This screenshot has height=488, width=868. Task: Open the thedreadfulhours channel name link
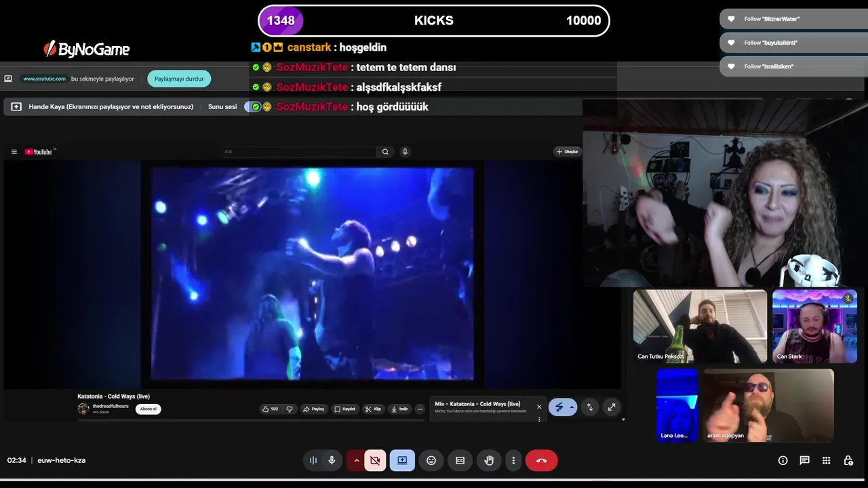(x=111, y=406)
